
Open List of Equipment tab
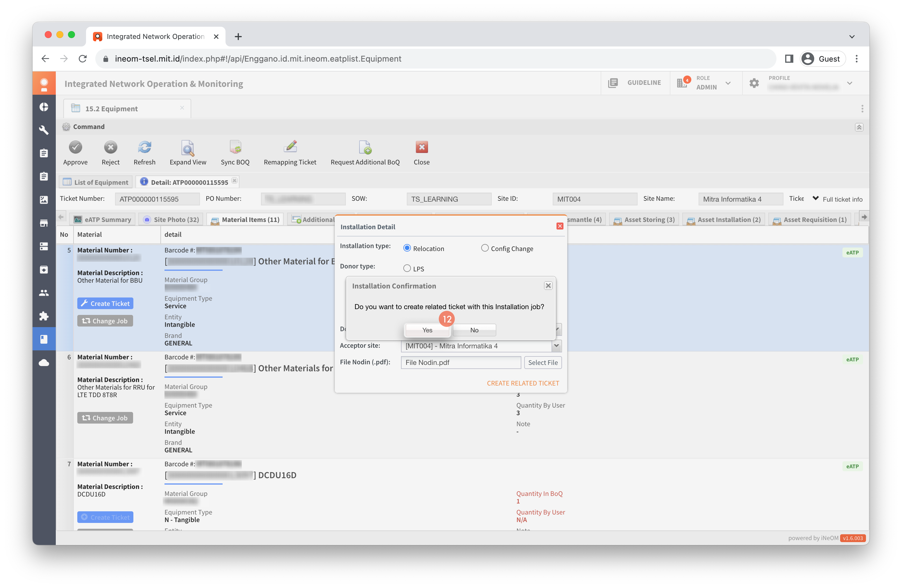96,182
